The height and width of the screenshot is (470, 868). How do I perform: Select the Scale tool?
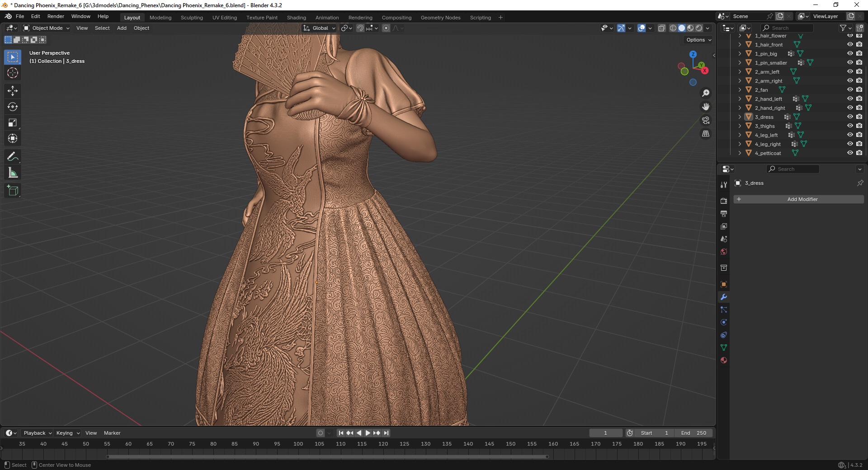(x=13, y=122)
